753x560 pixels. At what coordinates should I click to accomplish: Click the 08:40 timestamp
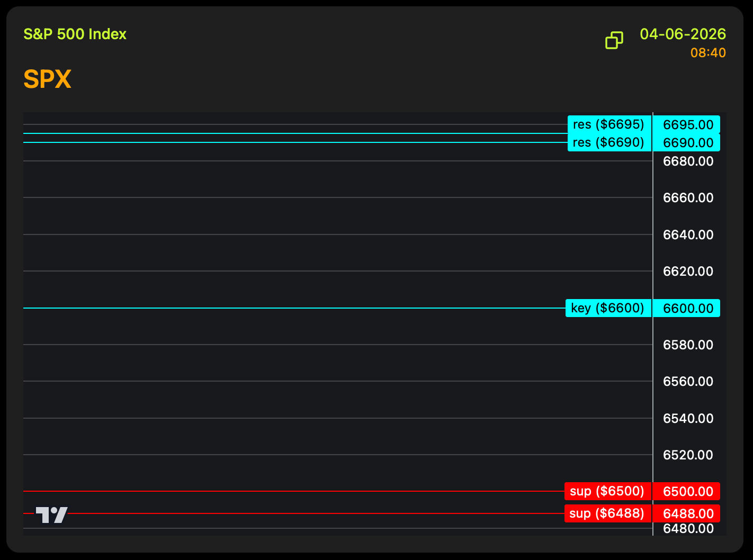[708, 53]
